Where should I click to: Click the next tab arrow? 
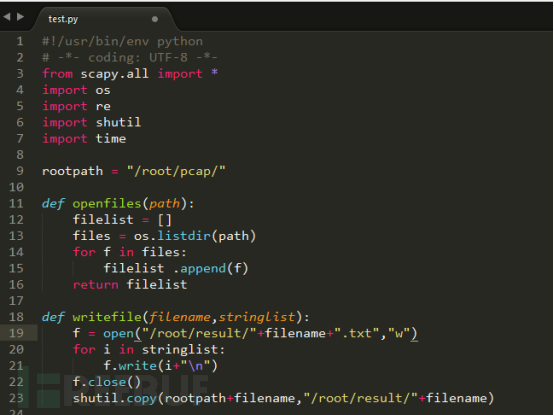pyautogui.click(x=20, y=17)
